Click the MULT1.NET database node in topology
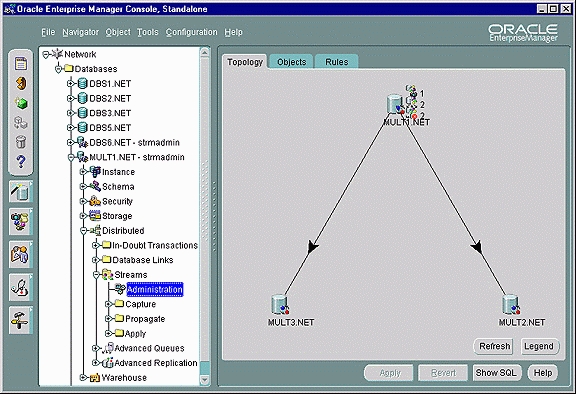 [395, 104]
